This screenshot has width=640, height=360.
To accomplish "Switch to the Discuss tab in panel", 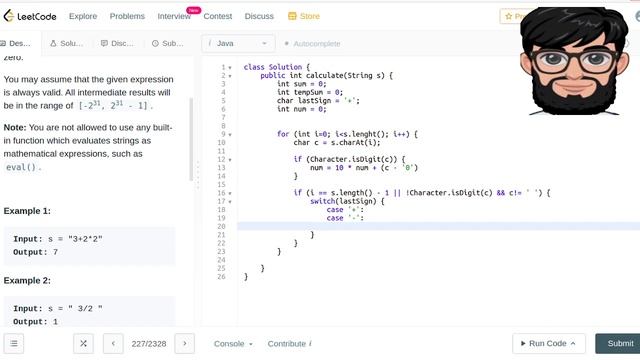I will click(118, 43).
